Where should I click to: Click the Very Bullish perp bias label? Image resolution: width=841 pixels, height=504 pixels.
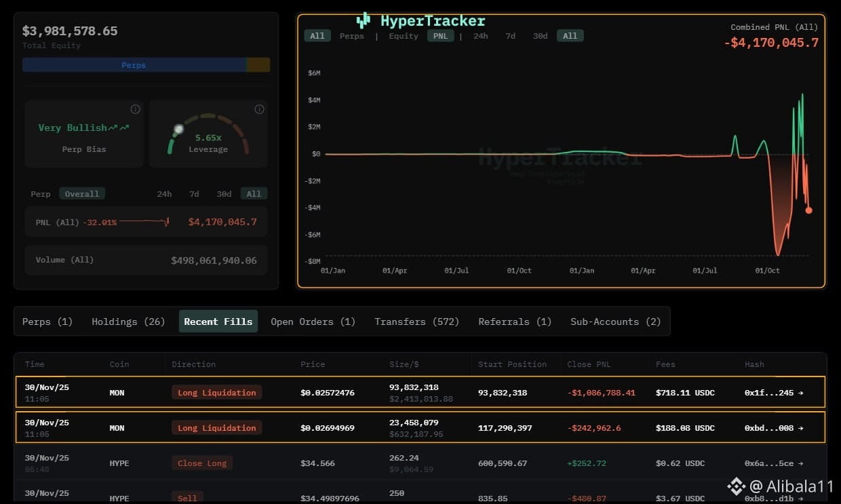pos(83,128)
